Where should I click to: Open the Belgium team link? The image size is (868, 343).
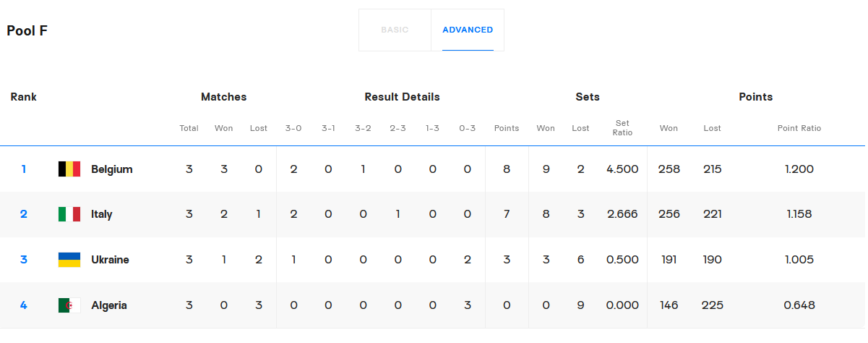click(111, 169)
